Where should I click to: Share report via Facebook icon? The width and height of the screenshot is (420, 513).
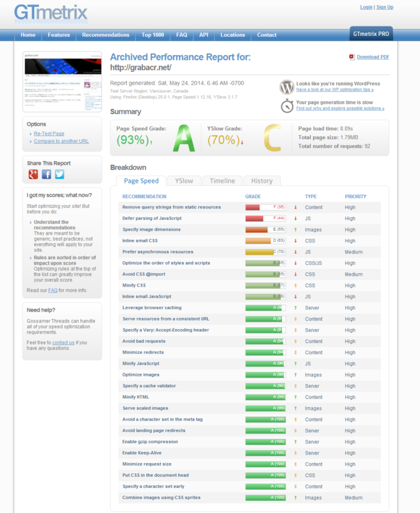(x=46, y=174)
